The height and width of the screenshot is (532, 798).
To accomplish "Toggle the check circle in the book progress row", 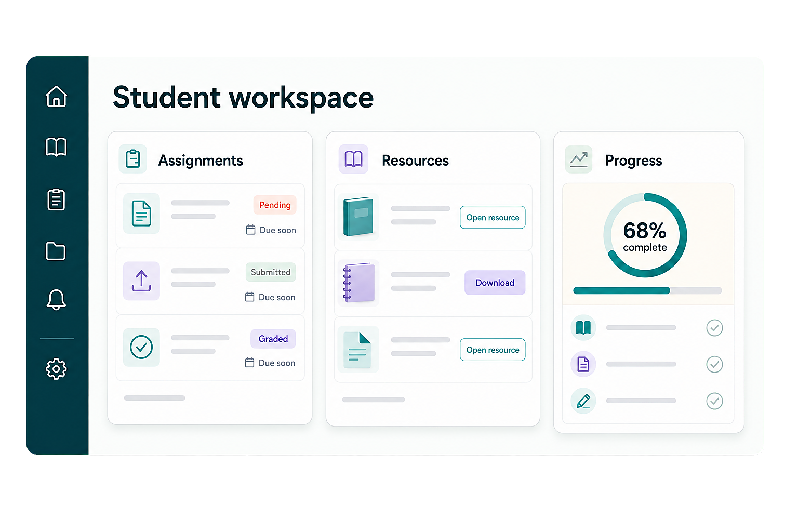I will [x=715, y=328].
